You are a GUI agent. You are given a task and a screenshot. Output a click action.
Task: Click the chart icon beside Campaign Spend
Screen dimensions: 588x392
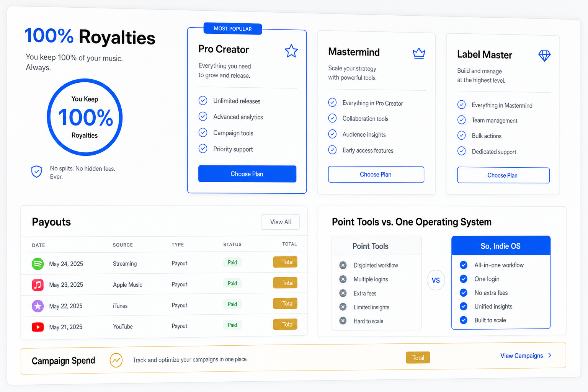[x=116, y=360]
